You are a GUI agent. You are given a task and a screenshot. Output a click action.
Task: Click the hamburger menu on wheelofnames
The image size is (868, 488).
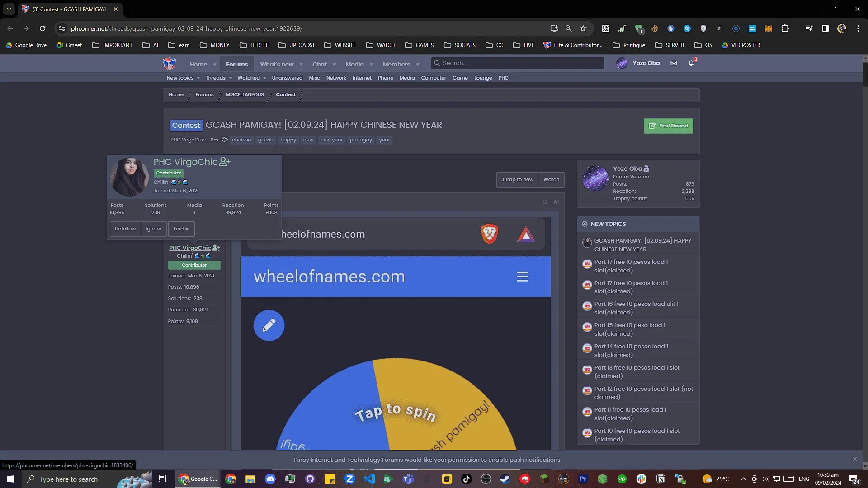pyautogui.click(x=523, y=277)
